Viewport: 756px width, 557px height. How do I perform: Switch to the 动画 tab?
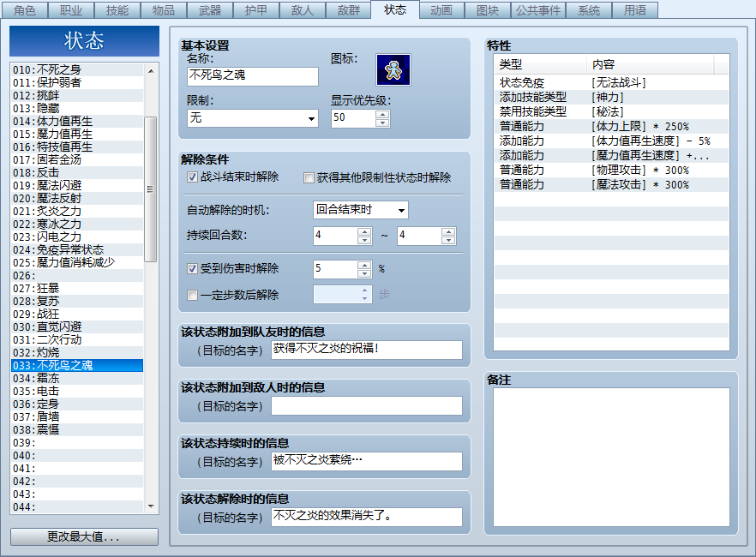coord(441,10)
